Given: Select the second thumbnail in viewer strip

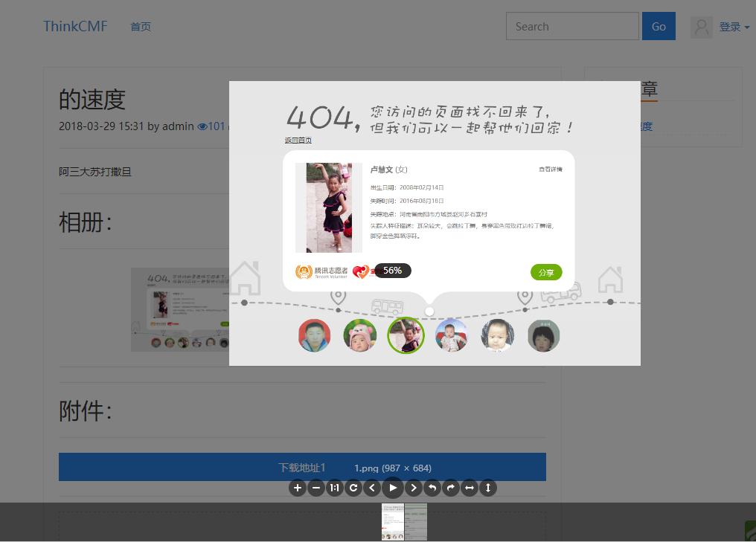Looking at the screenshot, I should (x=416, y=522).
